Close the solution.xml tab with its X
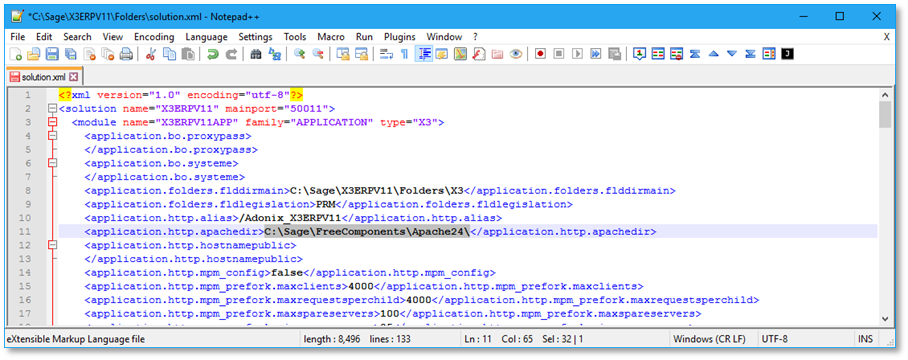This screenshot has height=360, width=908. click(x=73, y=77)
